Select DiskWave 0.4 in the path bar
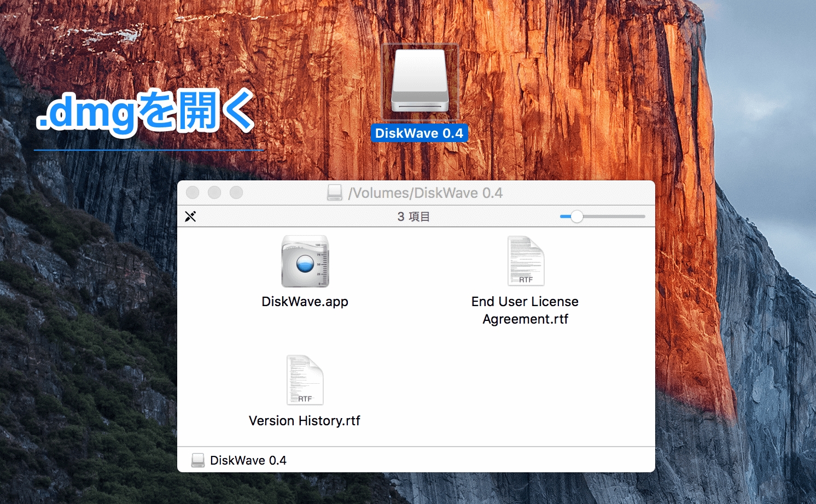Image resolution: width=816 pixels, height=504 pixels. (248, 460)
